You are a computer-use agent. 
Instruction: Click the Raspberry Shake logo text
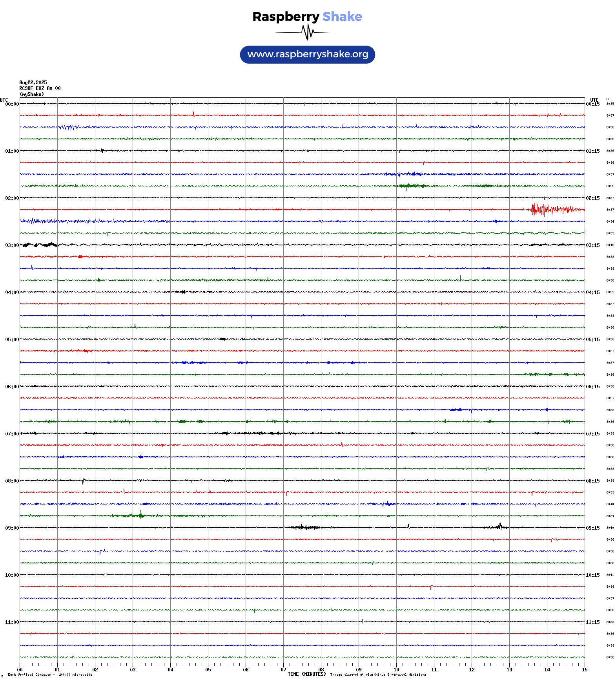(x=307, y=16)
